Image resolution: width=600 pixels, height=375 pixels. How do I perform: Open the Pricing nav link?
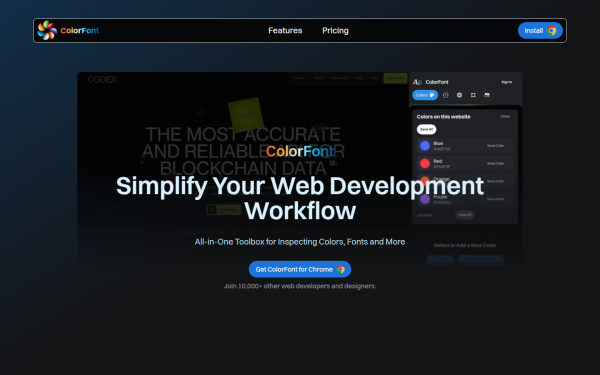335,31
